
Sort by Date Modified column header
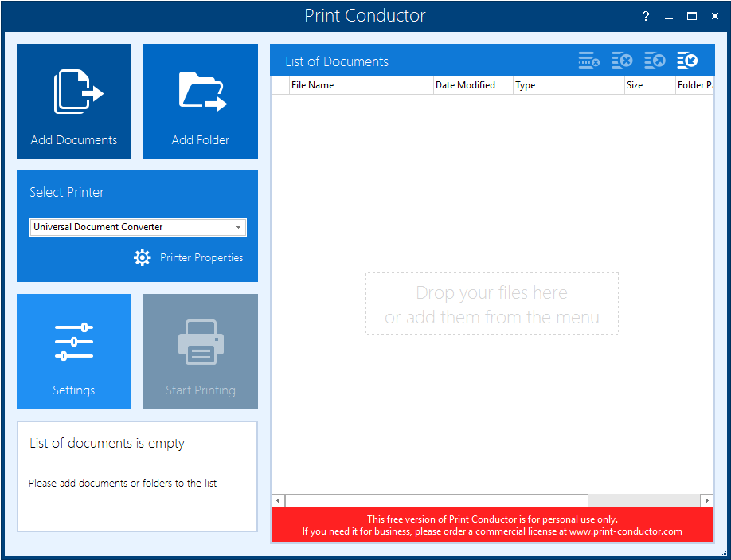coord(473,85)
